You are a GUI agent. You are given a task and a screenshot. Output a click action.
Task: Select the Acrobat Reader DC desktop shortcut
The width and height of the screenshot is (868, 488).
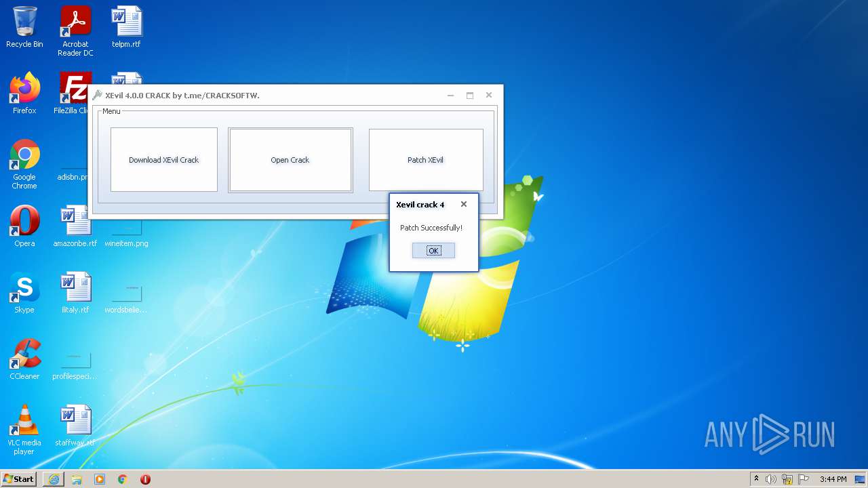click(x=75, y=31)
